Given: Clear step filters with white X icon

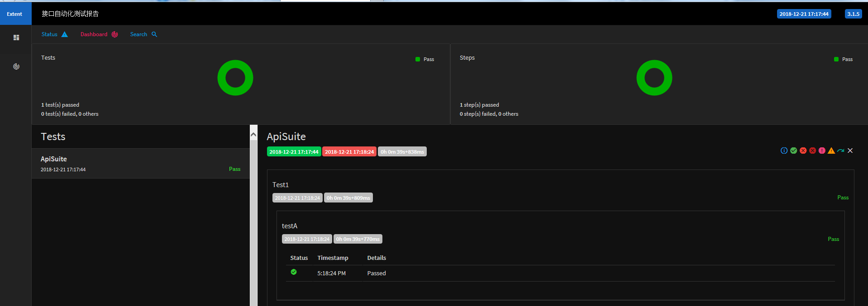Looking at the screenshot, I should (850, 151).
